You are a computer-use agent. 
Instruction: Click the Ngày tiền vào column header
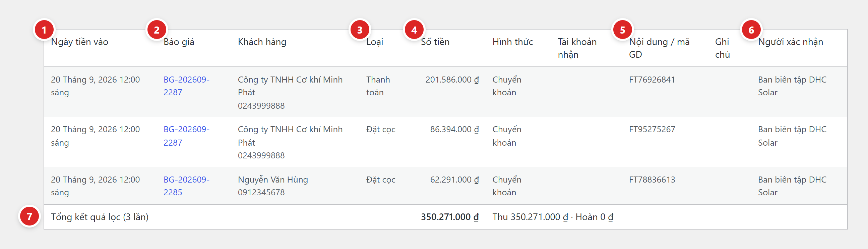(x=79, y=42)
